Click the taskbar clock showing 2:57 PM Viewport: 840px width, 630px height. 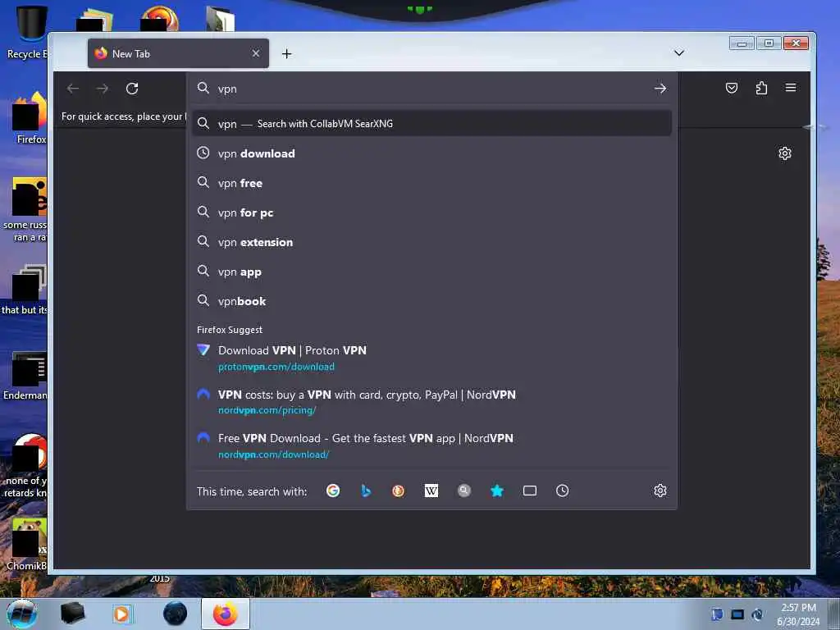tap(798, 614)
